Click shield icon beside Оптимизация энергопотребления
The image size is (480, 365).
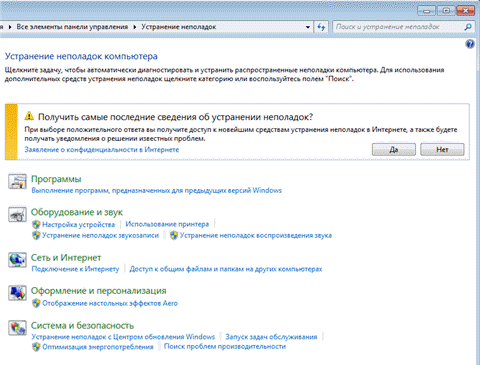(36, 347)
